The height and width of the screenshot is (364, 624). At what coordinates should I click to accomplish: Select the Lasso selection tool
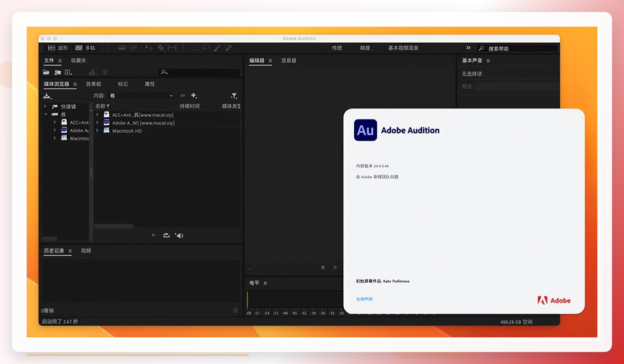(x=206, y=48)
